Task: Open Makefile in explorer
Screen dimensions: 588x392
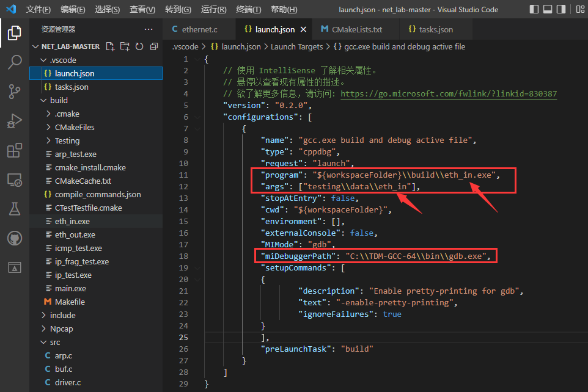Action: tap(96, 302)
